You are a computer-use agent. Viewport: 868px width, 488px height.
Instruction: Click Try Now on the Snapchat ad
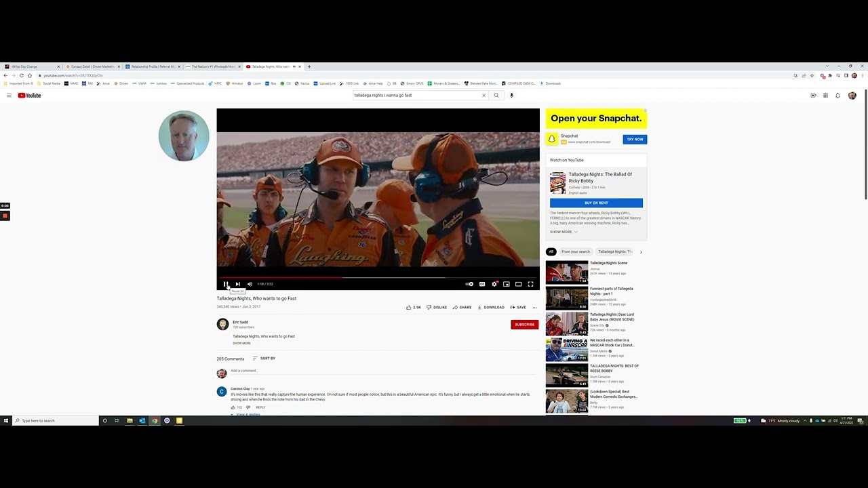coord(635,140)
